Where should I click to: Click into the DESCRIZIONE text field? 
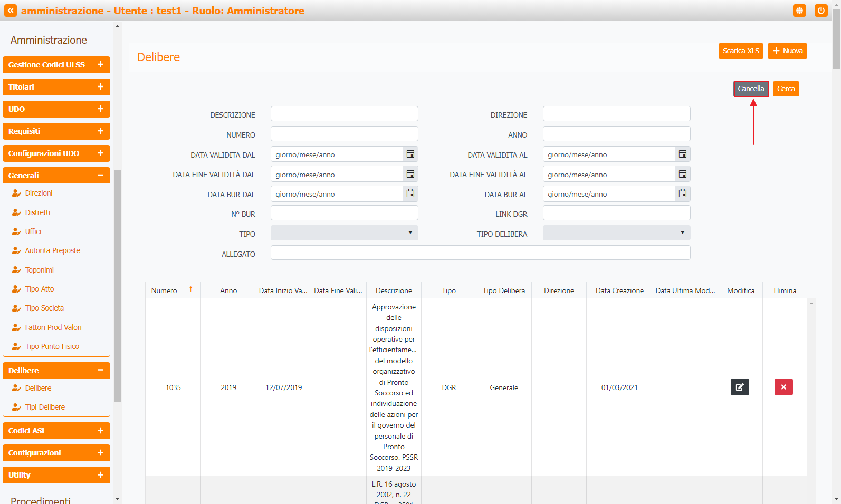click(x=344, y=114)
